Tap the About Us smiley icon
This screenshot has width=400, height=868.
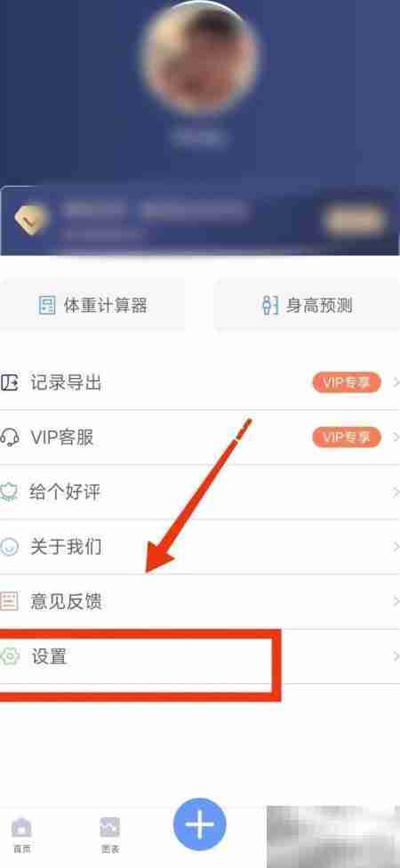click(x=9, y=547)
